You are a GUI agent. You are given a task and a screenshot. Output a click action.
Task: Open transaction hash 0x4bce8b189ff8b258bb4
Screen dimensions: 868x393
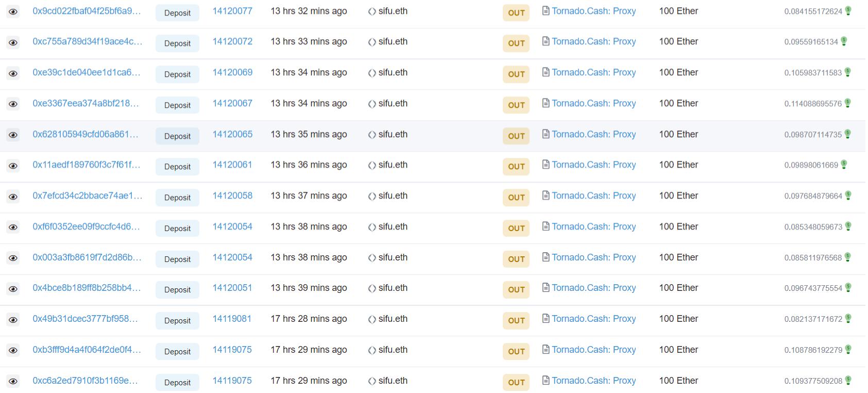pos(87,288)
